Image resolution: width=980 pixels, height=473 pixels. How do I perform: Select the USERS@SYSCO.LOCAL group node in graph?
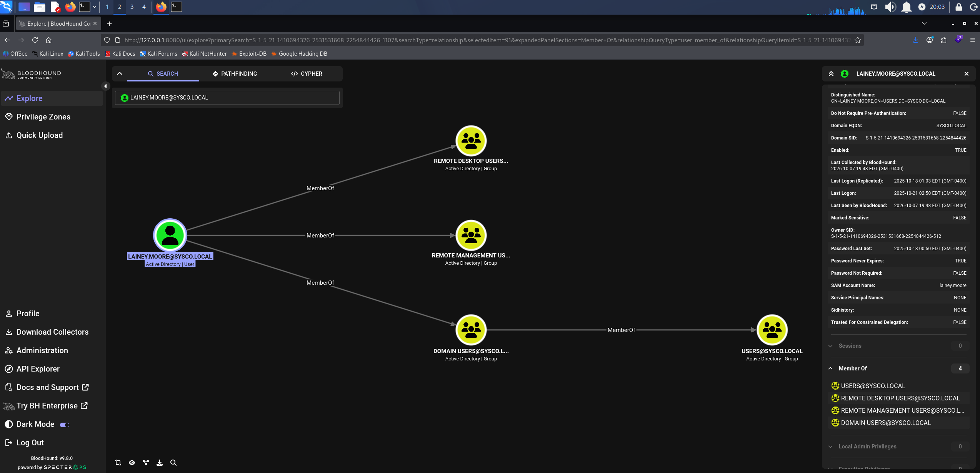click(x=772, y=330)
